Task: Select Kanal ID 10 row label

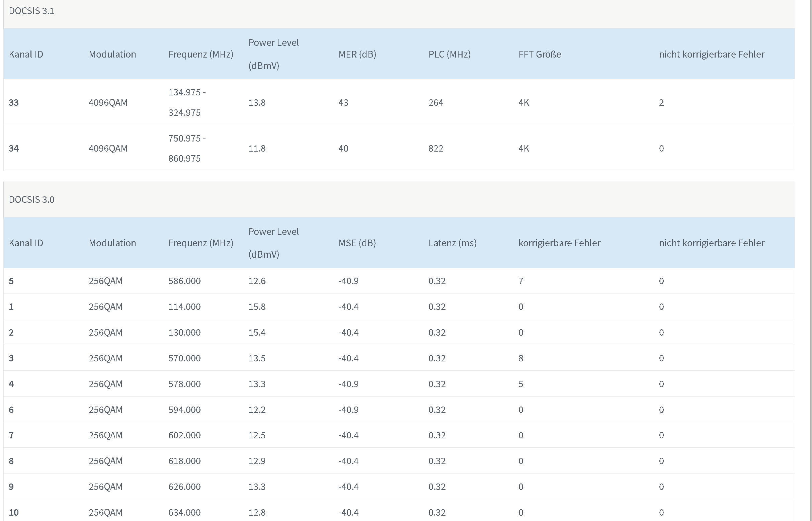Action: pyautogui.click(x=14, y=512)
